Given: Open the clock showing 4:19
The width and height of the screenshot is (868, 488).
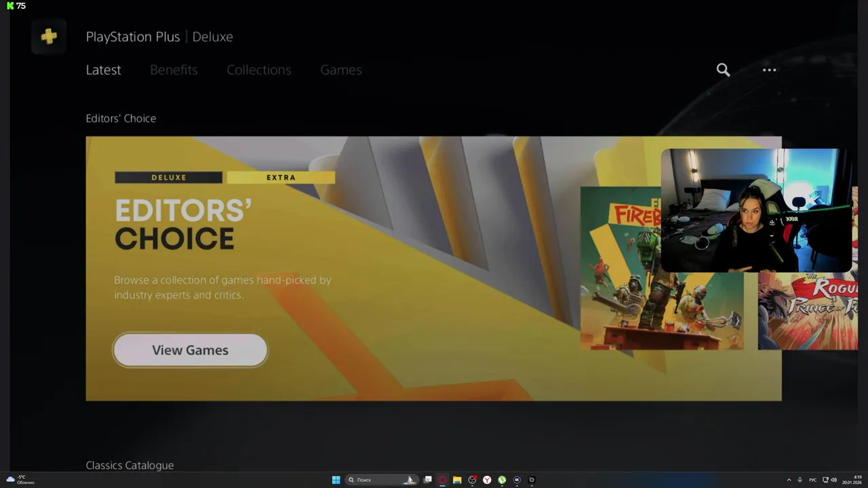Looking at the screenshot, I should pos(852,480).
